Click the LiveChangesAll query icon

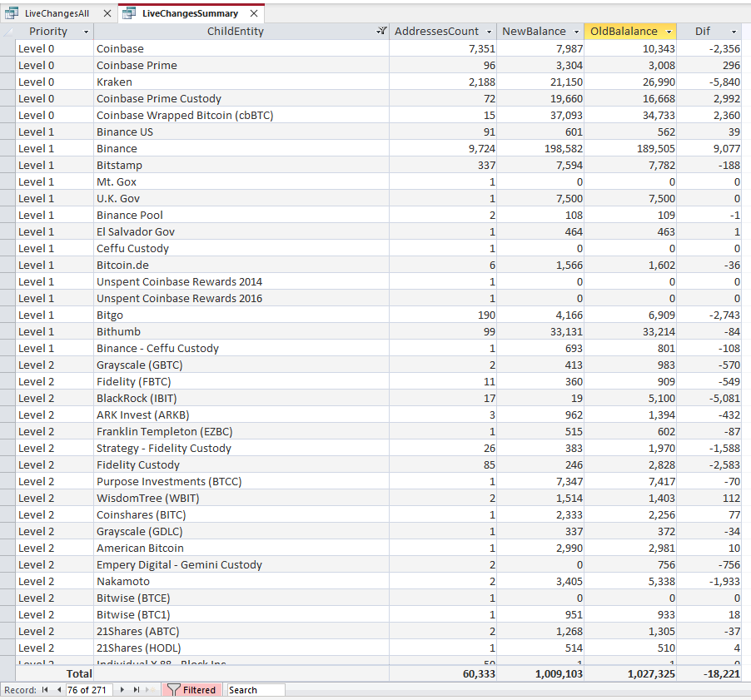click(12, 13)
